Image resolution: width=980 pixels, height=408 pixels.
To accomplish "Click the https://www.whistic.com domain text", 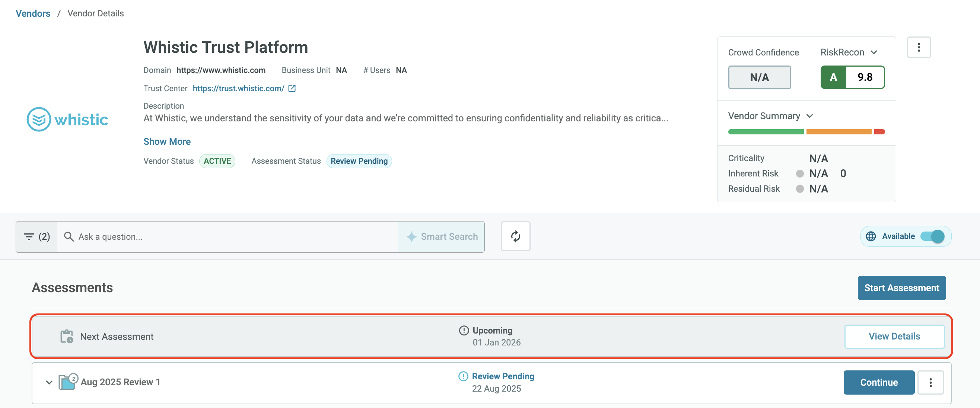I will point(221,70).
